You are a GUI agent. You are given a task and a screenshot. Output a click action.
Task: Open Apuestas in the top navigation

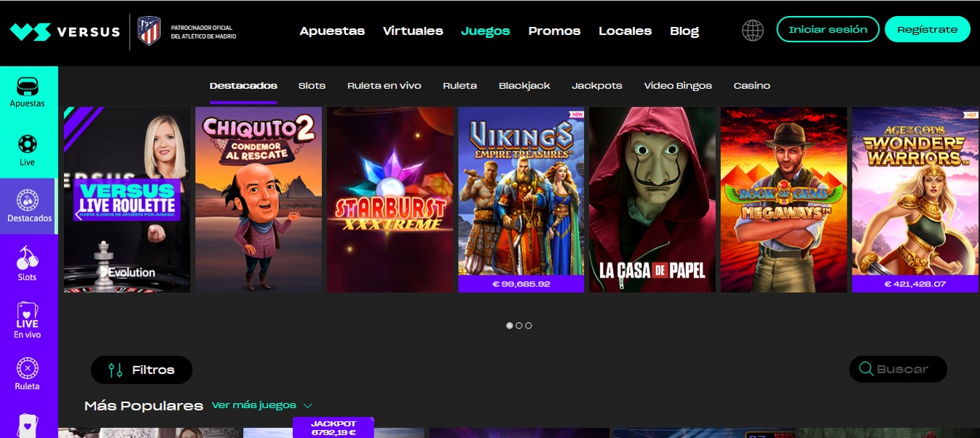pos(332,31)
